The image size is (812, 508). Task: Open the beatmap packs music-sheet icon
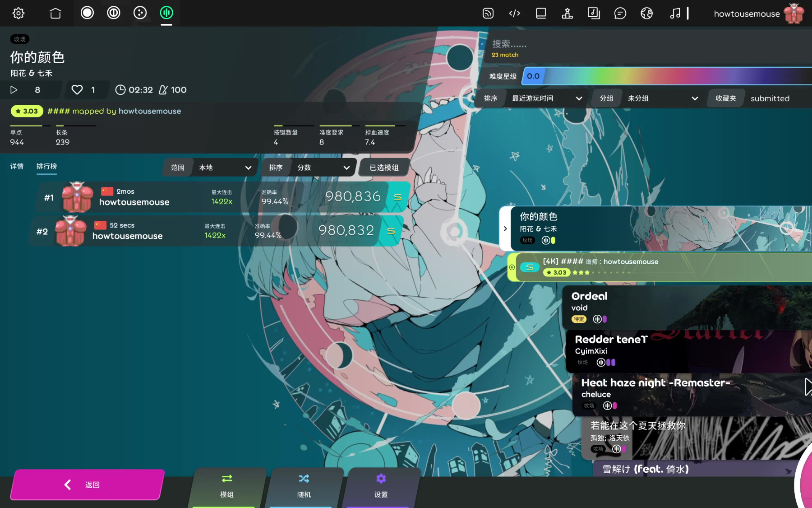pos(594,13)
